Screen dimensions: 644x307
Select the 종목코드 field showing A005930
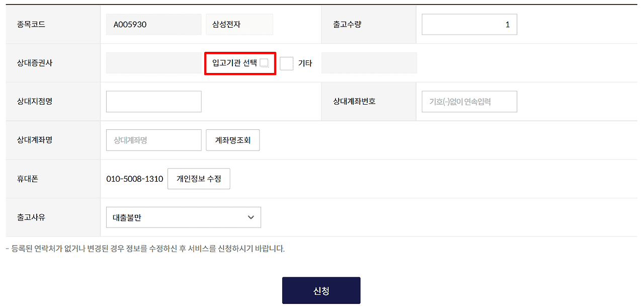point(153,25)
